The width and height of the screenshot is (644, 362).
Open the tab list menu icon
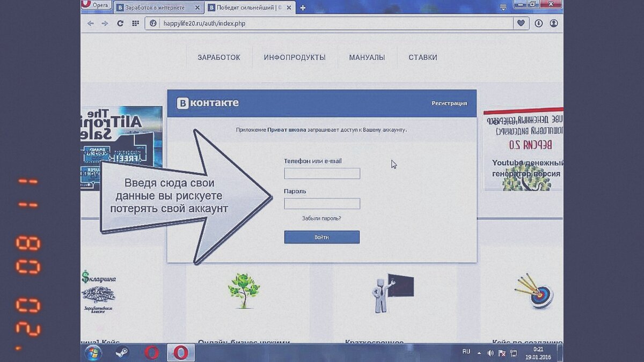503,7
